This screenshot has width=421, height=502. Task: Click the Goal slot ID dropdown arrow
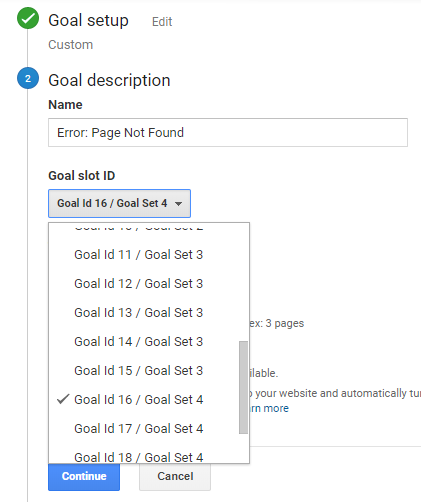[x=178, y=204]
